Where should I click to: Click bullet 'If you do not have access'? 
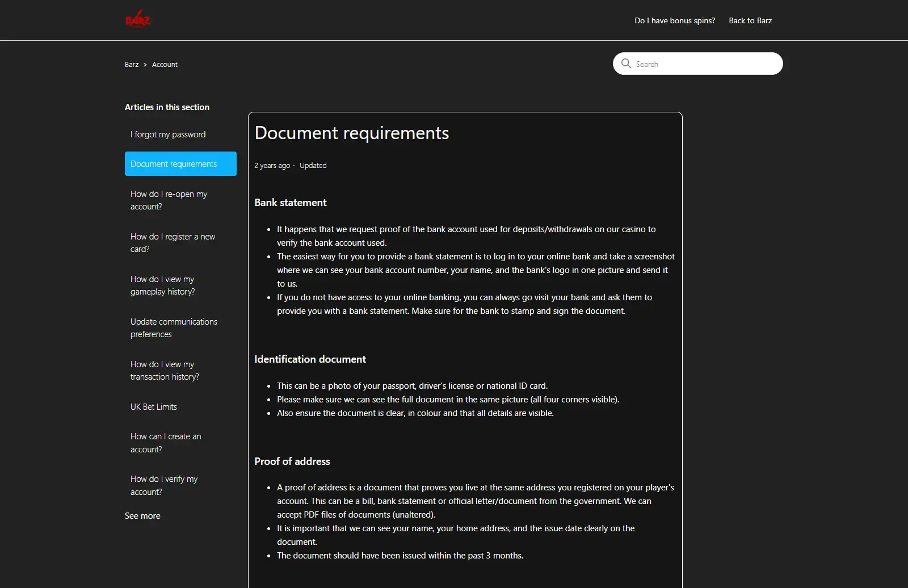click(x=465, y=304)
